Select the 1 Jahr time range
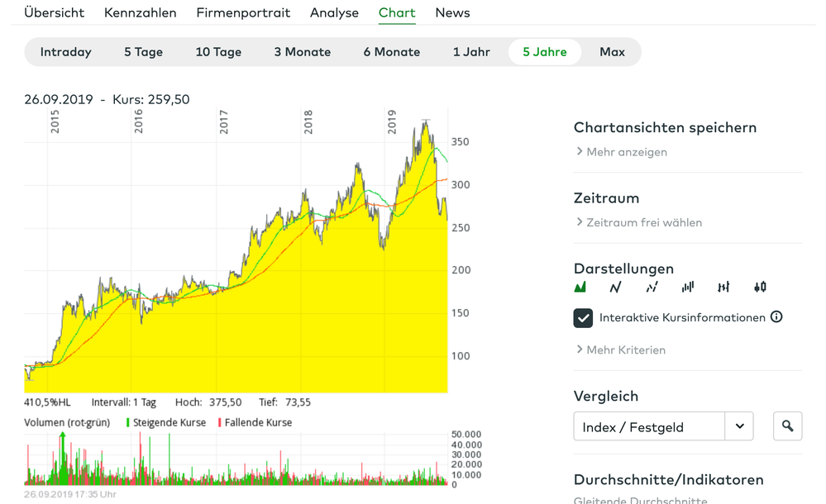 (471, 51)
